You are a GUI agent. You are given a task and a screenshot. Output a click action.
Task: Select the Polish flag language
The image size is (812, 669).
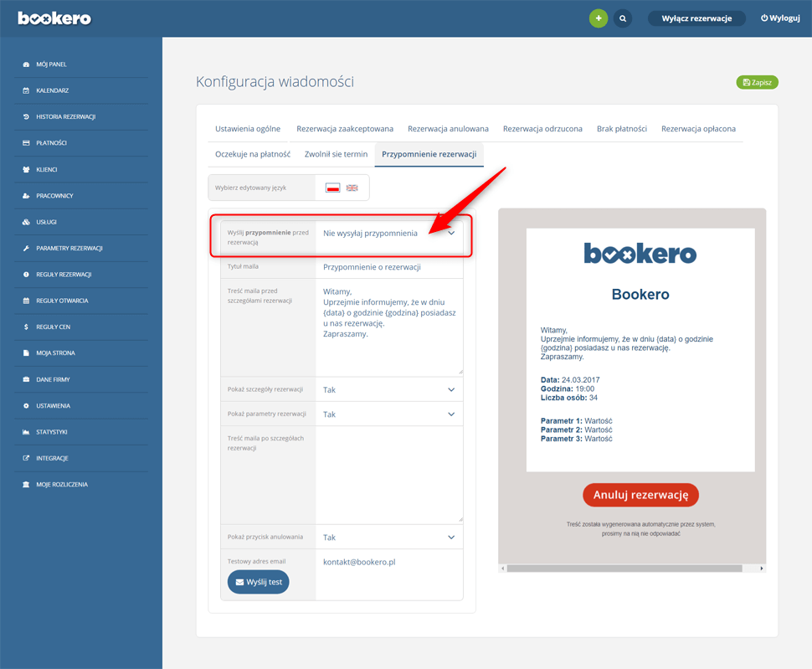332,188
